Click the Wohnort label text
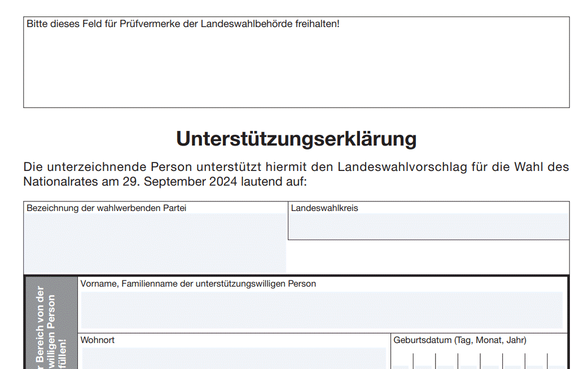This screenshot has height=369, width=588. coord(98,340)
